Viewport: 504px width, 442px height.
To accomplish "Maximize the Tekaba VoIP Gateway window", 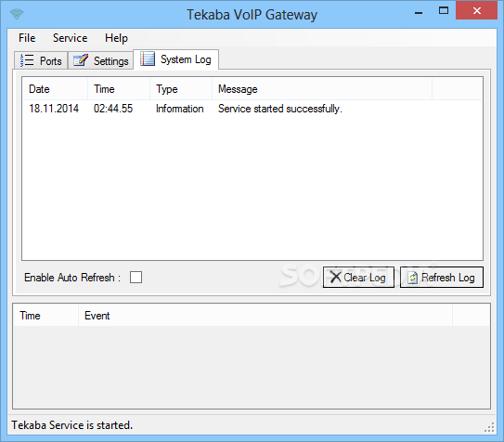I will [x=444, y=10].
